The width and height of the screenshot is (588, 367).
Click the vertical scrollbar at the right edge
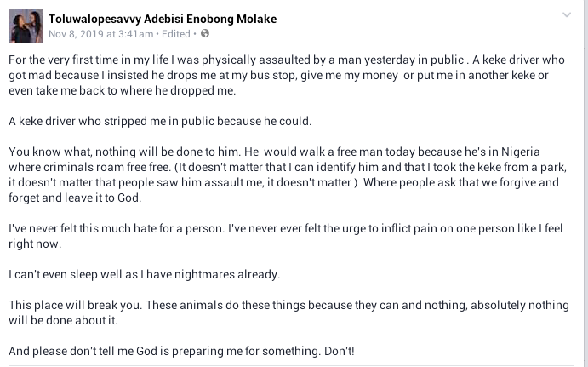[x=585, y=184]
